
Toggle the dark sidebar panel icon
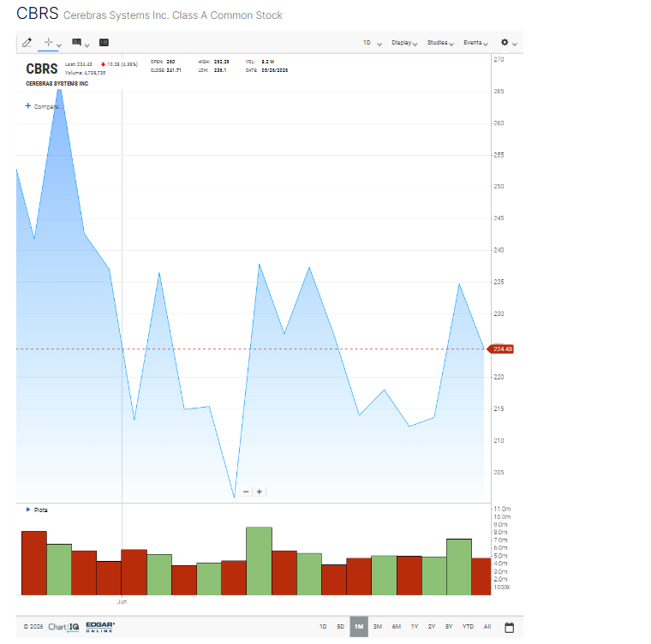(104, 42)
